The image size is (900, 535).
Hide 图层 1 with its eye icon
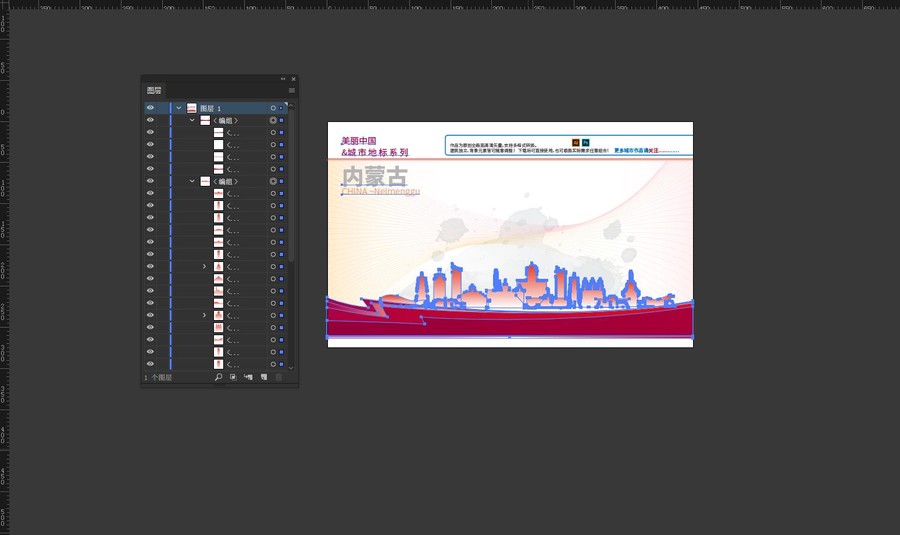pos(150,108)
